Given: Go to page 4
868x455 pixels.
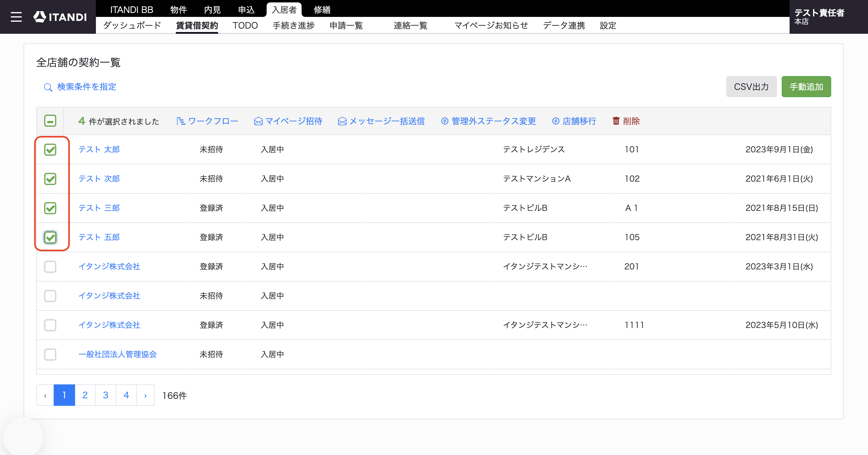Looking at the screenshot, I should [126, 395].
